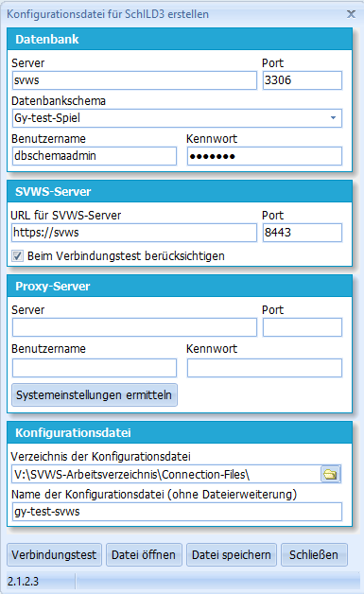This screenshot has width=364, height=594.
Task: Click the Verbindungstest button
Action: pyautogui.click(x=54, y=554)
